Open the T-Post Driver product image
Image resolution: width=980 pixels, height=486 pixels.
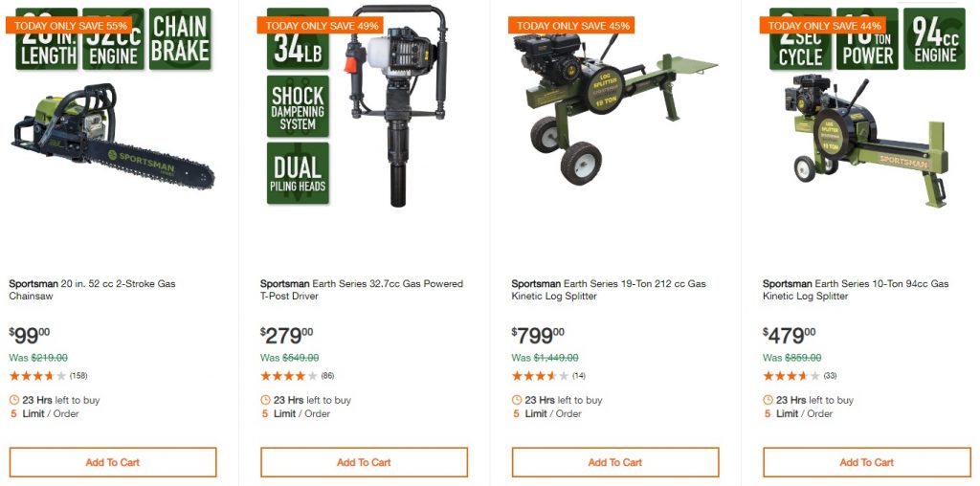(364, 106)
